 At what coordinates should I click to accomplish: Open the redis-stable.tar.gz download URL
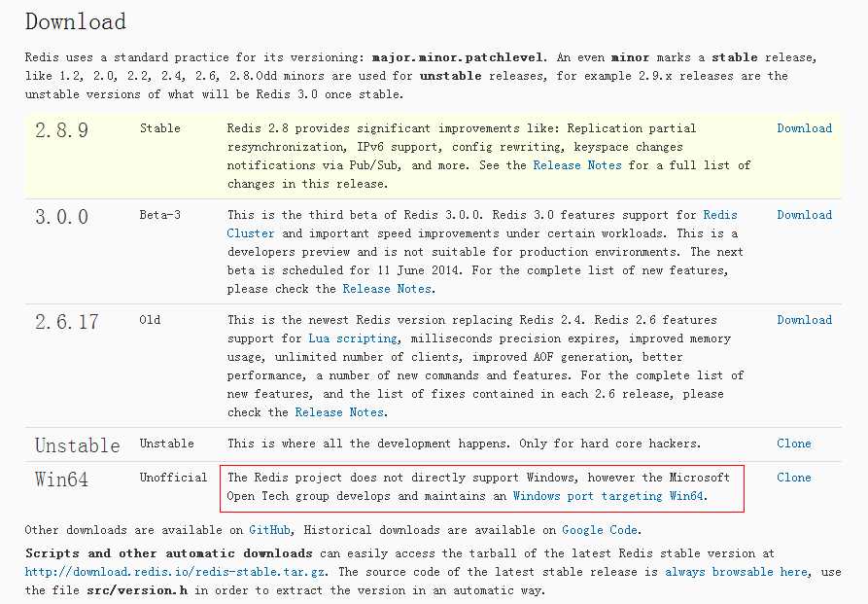click(x=176, y=571)
